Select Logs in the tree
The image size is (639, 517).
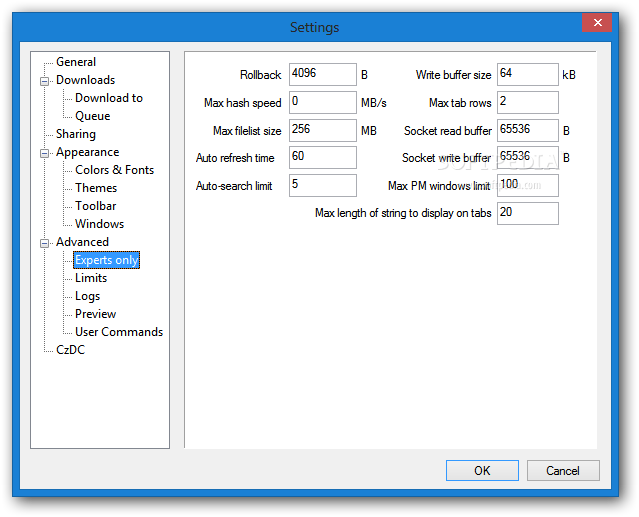pyautogui.click(x=87, y=296)
